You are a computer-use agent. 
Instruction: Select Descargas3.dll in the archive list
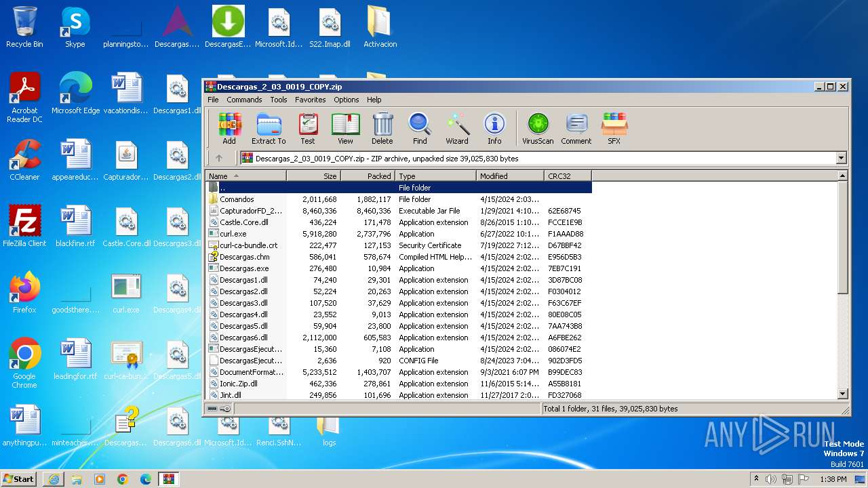tap(399, 303)
